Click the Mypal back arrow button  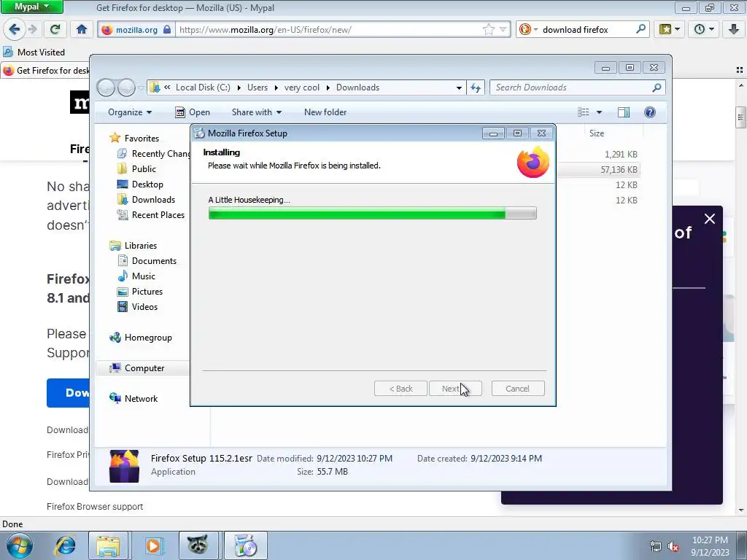[x=15, y=29]
